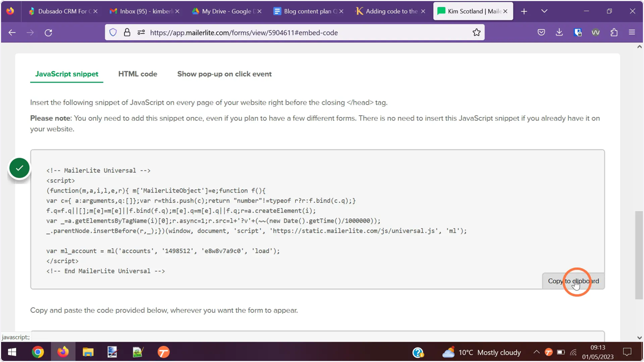Screen dimensions: 644x362
Task: Open the Windows notification center
Action: [627, 352]
